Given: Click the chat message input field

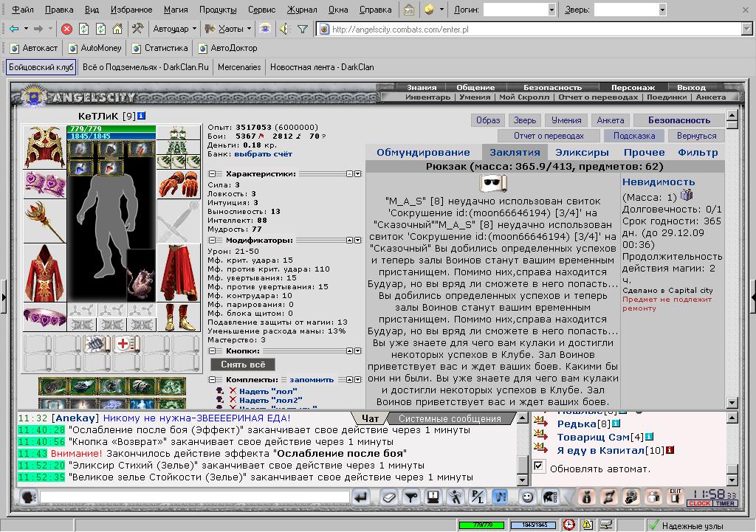Looking at the screenshot, I should pos(195,497).
